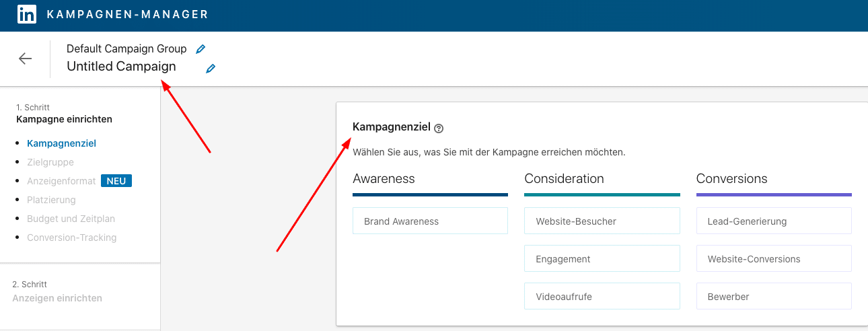Viewport: 868px width, 331px height.
Task: Open Budget und Zeitplan step
Action: [x=71, y=219]
